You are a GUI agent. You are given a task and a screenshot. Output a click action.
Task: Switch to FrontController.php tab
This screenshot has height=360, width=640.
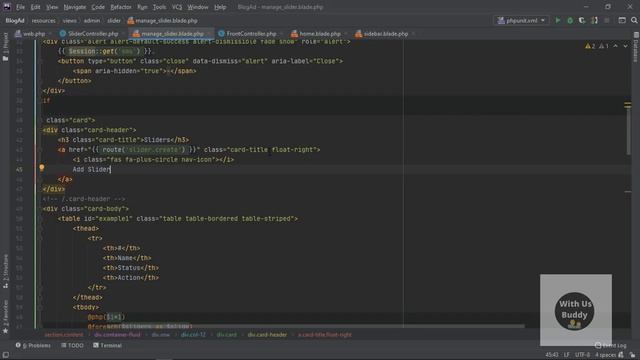(251, 34)
